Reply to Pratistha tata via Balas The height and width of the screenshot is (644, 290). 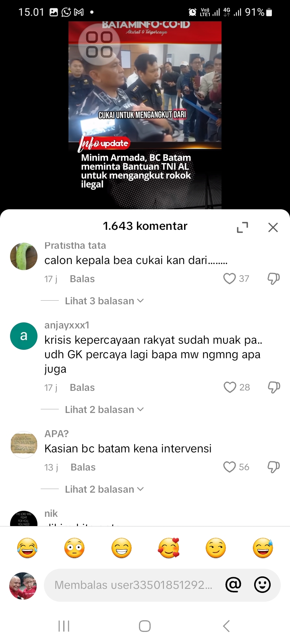click(82, 279)
